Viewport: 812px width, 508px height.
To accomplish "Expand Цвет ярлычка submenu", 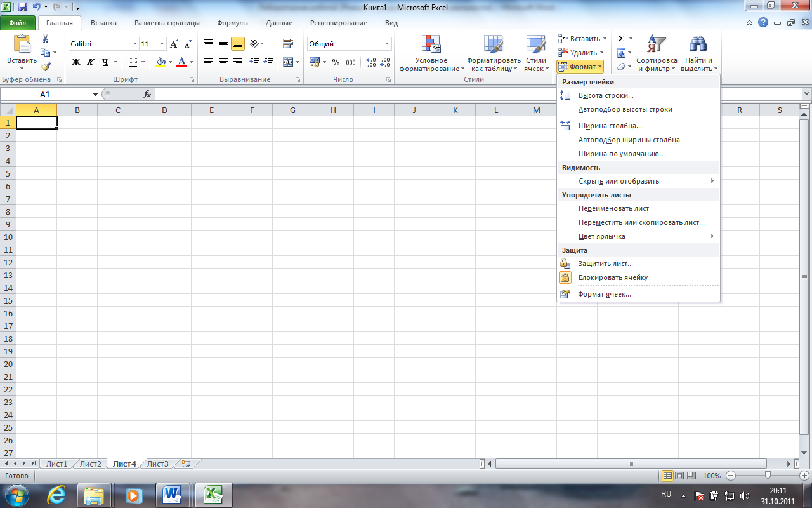I will click(638, 236).
